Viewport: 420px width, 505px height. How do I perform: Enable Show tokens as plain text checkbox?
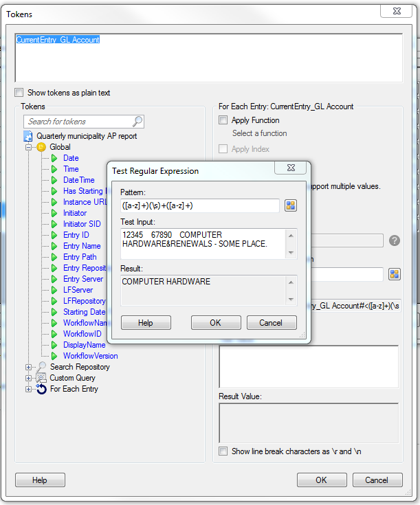tap(19, 93)
